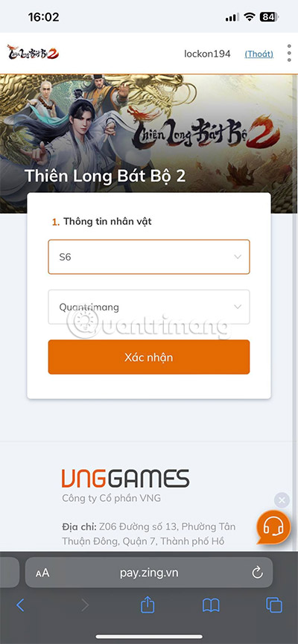
Task: Reload the page with the refresh icon
Action: (x=257, y=573)
